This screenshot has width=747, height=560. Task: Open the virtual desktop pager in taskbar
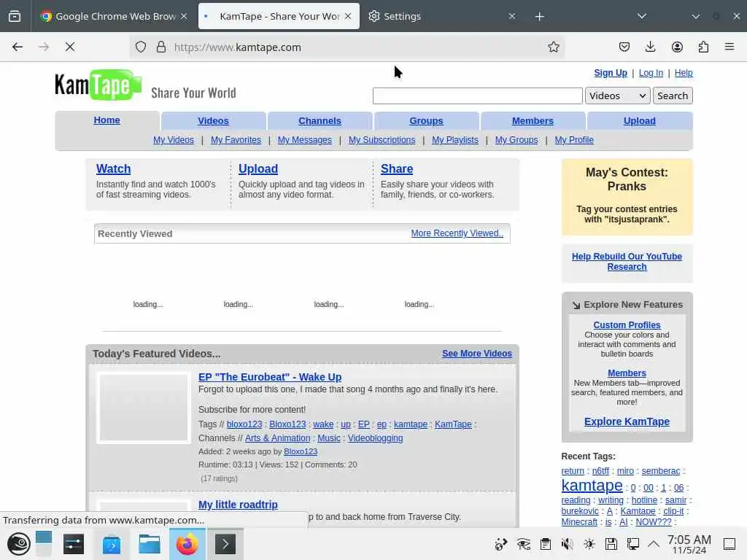(x=43, y=544)
